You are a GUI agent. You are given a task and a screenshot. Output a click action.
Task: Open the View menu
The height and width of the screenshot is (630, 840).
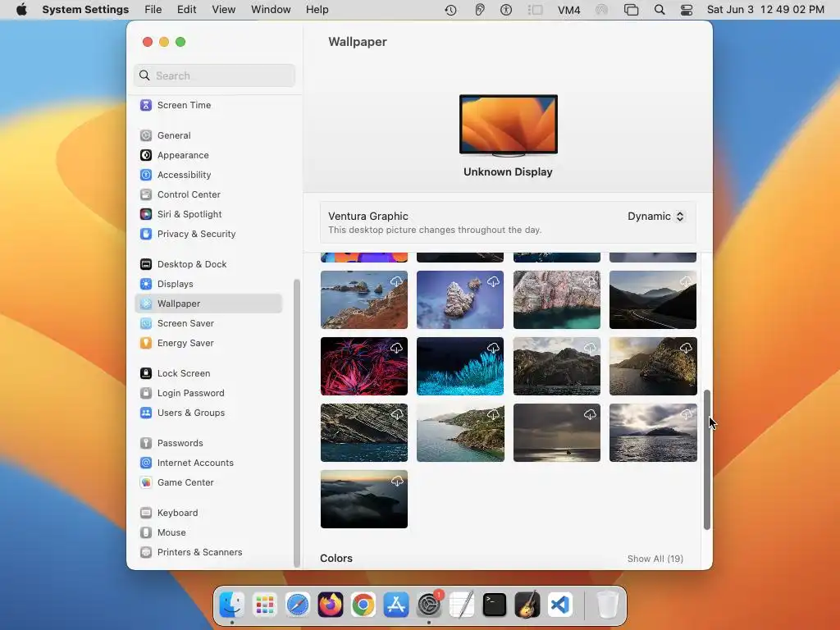[223, 10]
